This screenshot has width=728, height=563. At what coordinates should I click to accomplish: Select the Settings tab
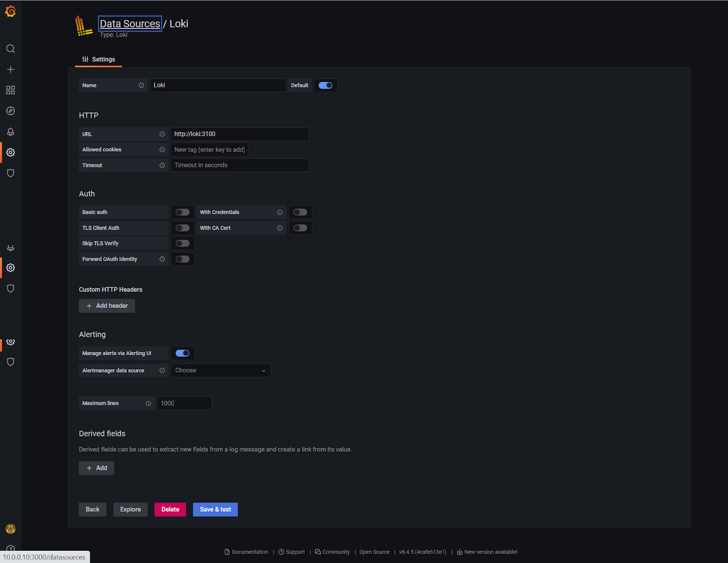[x=99, y=60]
